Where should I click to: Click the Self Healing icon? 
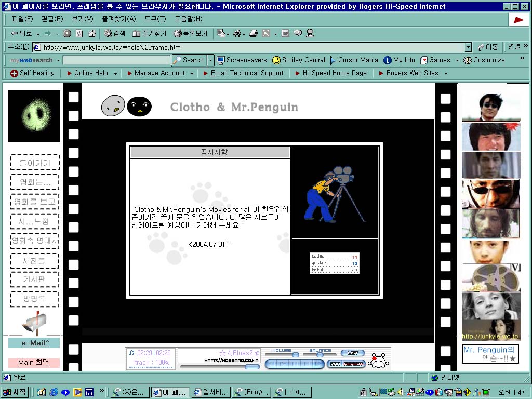15,73
